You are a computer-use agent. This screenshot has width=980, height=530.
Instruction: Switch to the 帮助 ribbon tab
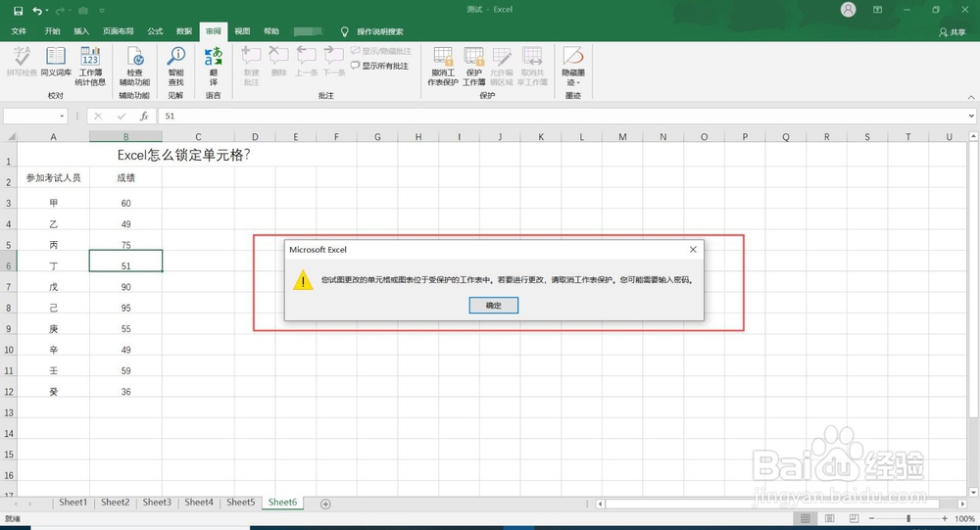point(271,31)
